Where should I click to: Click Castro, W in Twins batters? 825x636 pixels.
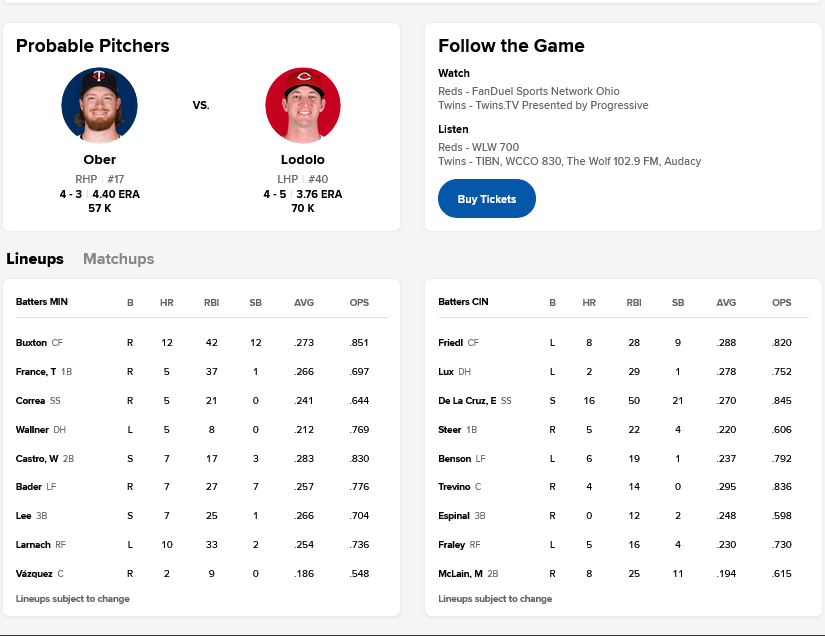pos(37,459)
